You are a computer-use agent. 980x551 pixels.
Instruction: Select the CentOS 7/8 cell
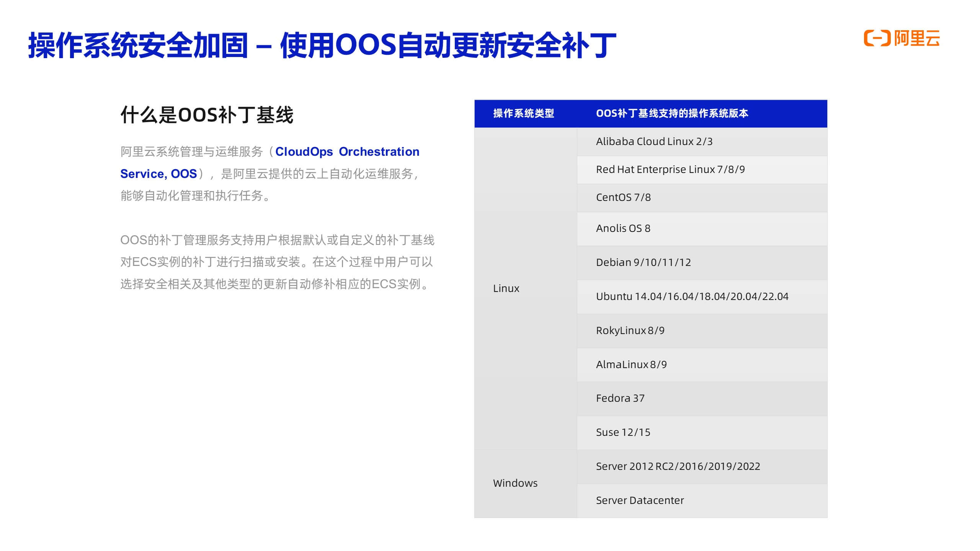tap(702, 198)
